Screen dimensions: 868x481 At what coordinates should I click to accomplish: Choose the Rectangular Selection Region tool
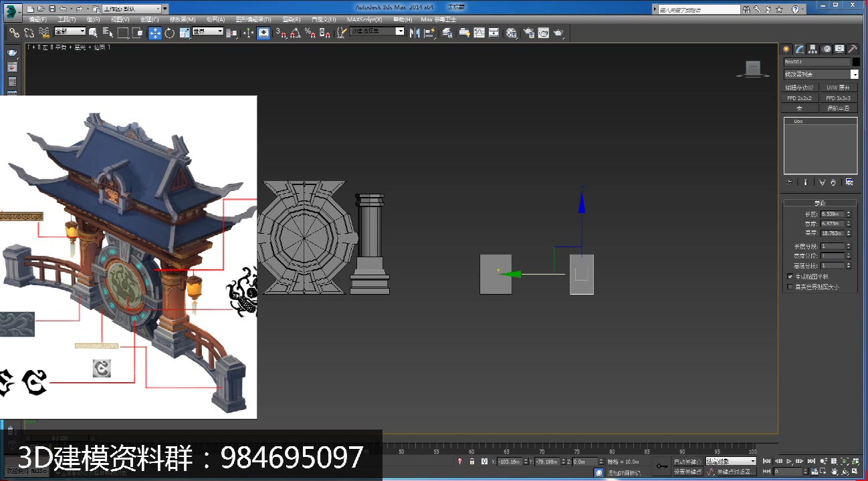pyautogui.click(x=123, y=32)
